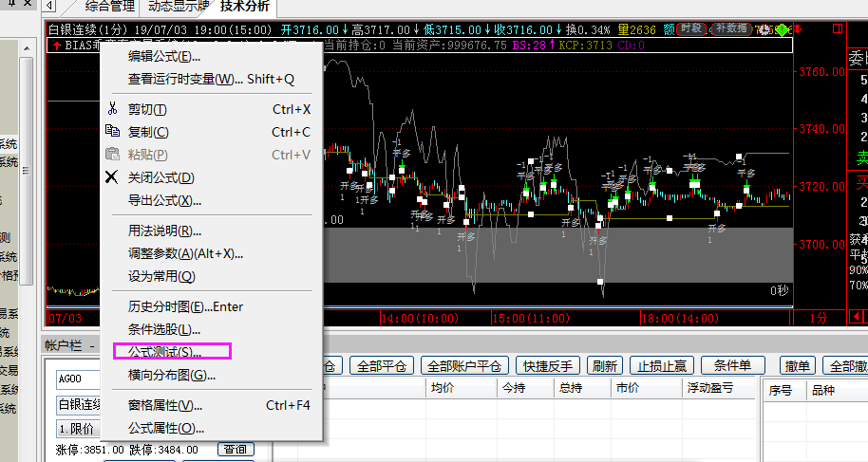Click the red anchor icon above the price axis
This screenshot has width=868, height=462.
coord(797,28)
